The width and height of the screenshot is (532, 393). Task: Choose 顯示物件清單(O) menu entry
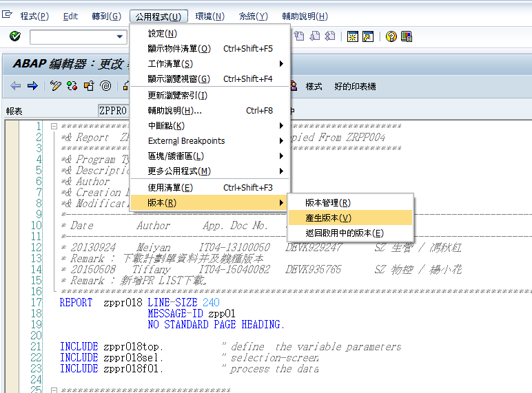[209, 48]
